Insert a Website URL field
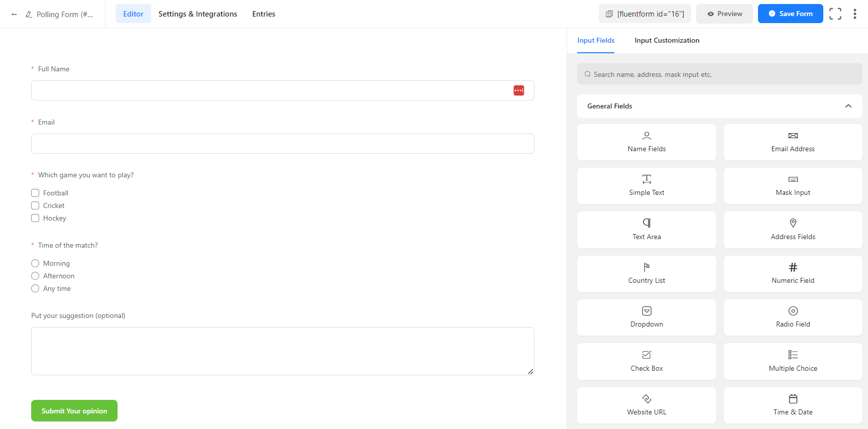This screenshot has height=429, width=868. click(x=646, y=405)
